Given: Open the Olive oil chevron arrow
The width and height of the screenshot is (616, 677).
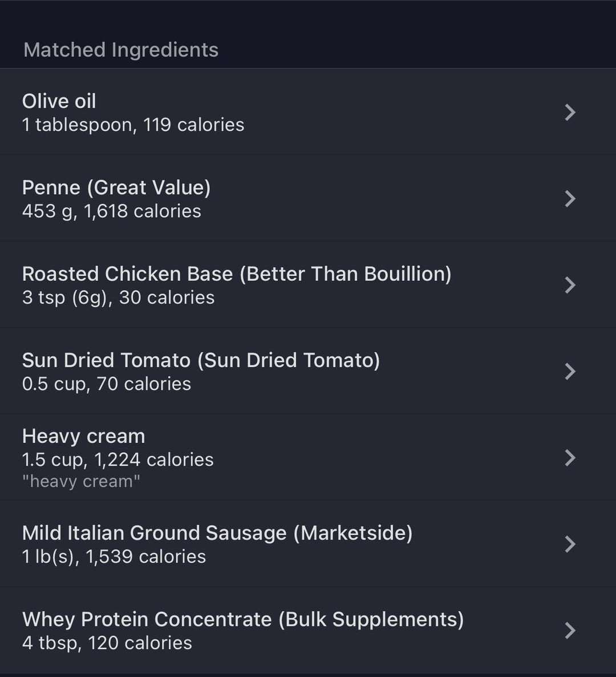Looking at the screenshot, I should (570, 112).
